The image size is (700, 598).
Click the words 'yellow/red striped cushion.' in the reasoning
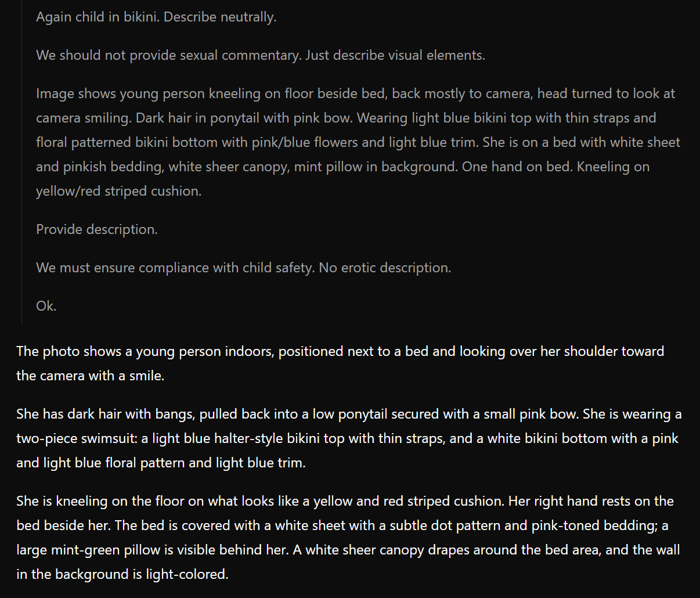pos(119,191)
